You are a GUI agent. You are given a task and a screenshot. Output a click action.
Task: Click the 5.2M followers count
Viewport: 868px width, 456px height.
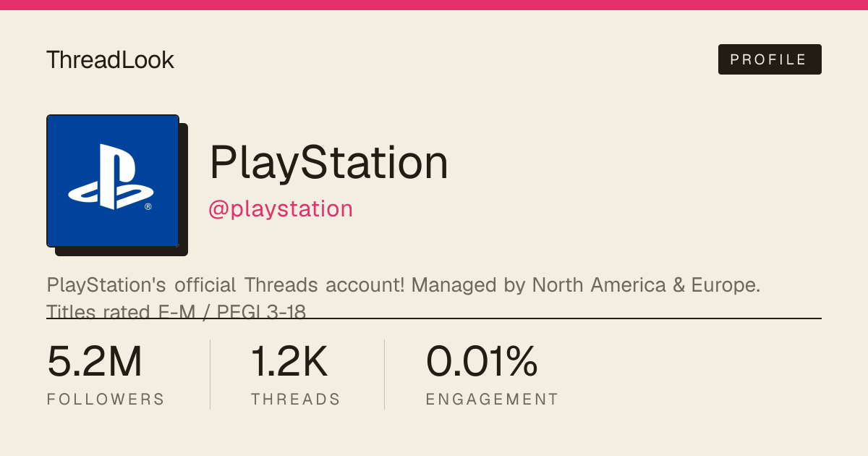95,362
